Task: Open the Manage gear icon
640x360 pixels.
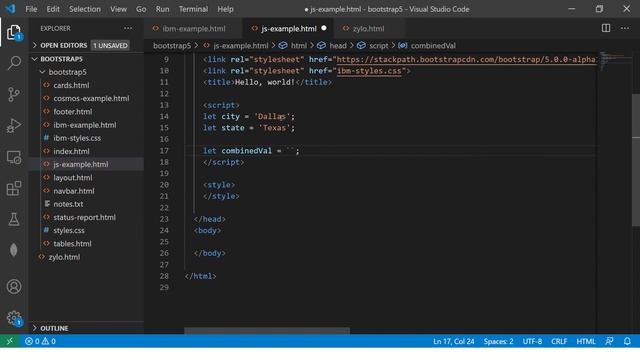Action: (x=14, y=318)
